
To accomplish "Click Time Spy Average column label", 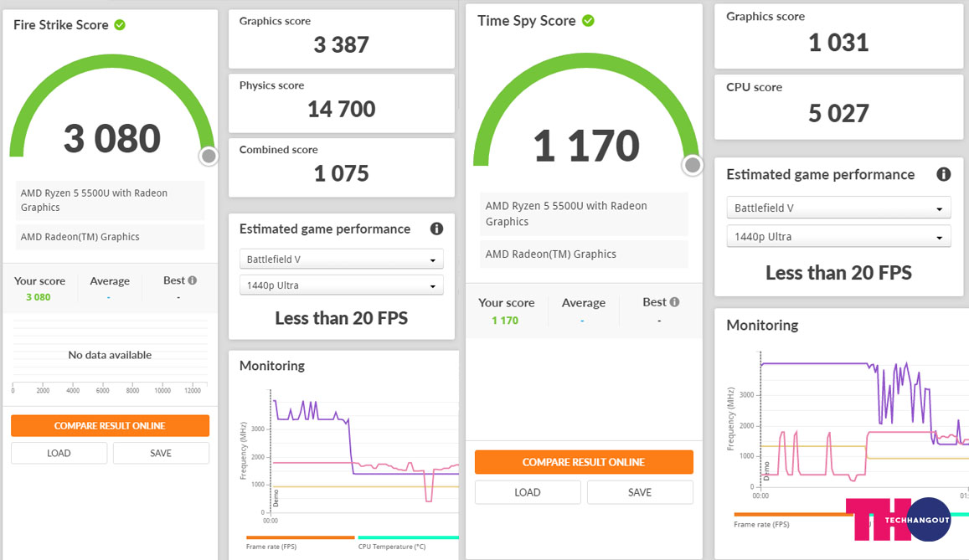I will point(584,302).
